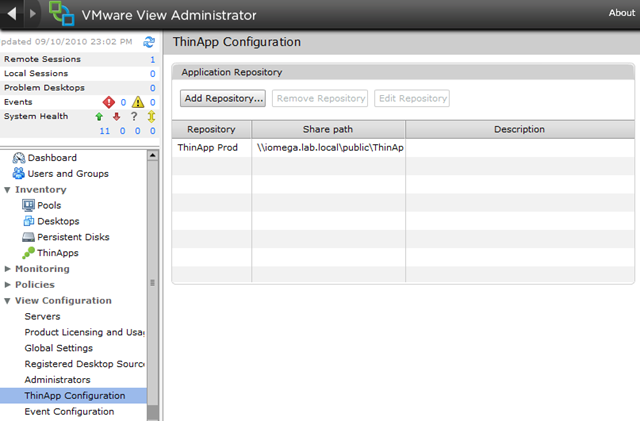Expand the Policies section
This screenshot has height=421, width=640.
click(7, 285)
